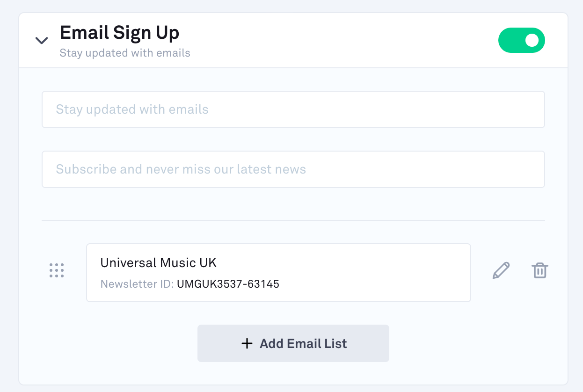The width and height of the screenshot is (583, 392).
Task: Click the Newsletter ID value UMGUK3537-63145
Action: [228, 284]
